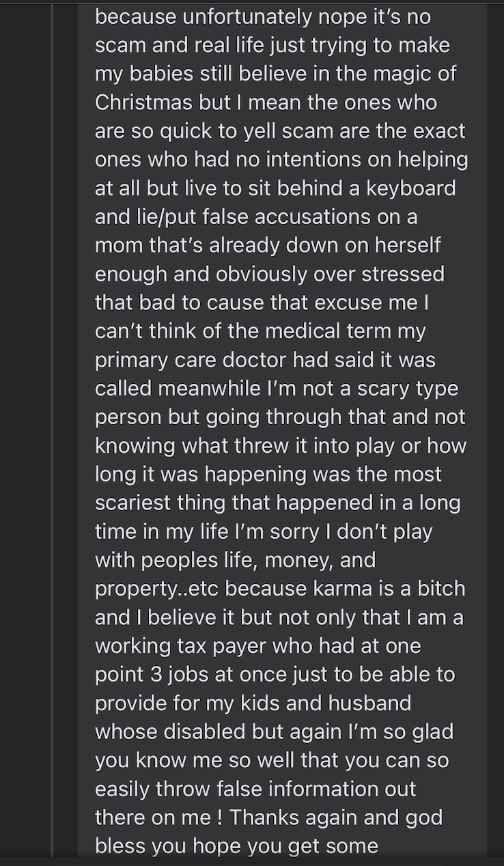Click the word "Christmas" in the text
The width and height of the screenshot is (504, 866).
pyautogui.click(x=143, y=102)
